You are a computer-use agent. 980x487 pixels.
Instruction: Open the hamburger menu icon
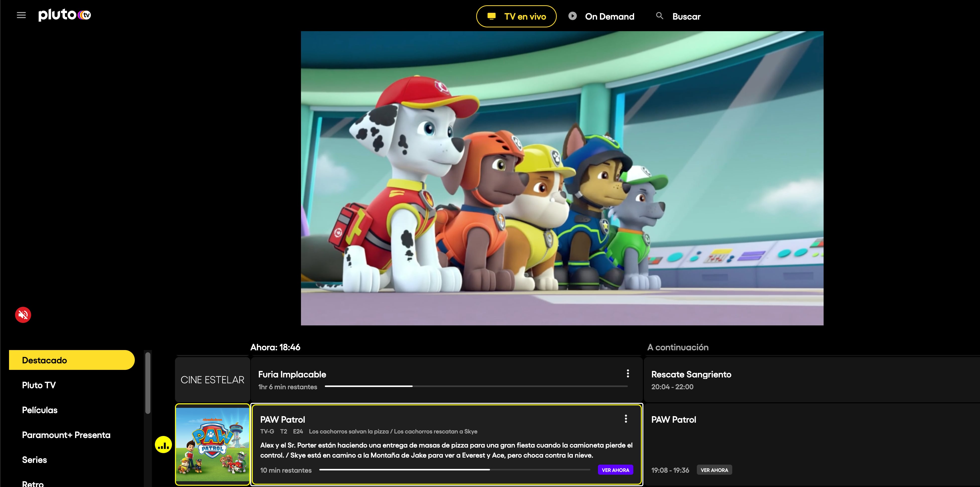21,15
